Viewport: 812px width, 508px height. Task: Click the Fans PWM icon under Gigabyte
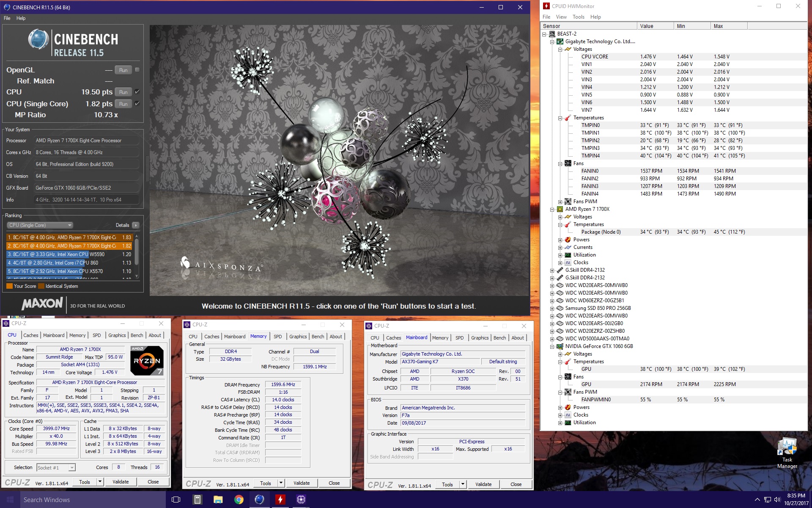pyautogui.click(x=568, y=202)
